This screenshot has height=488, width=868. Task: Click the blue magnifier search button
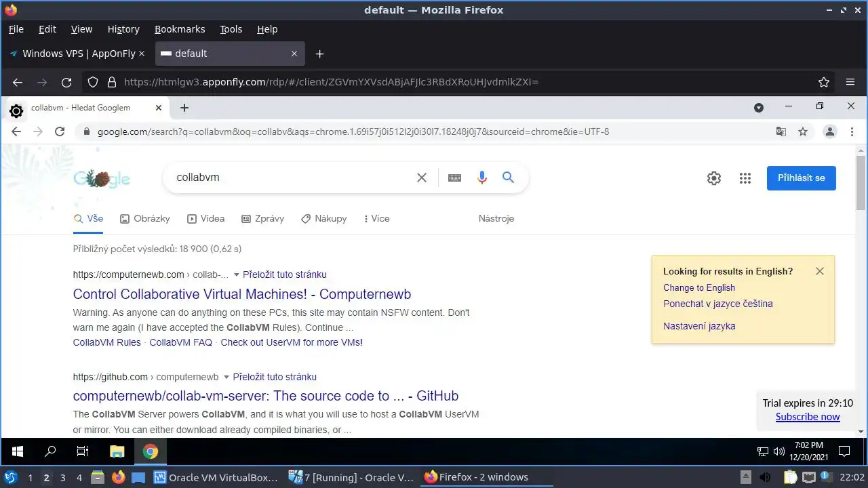click(x=508, y=178)
